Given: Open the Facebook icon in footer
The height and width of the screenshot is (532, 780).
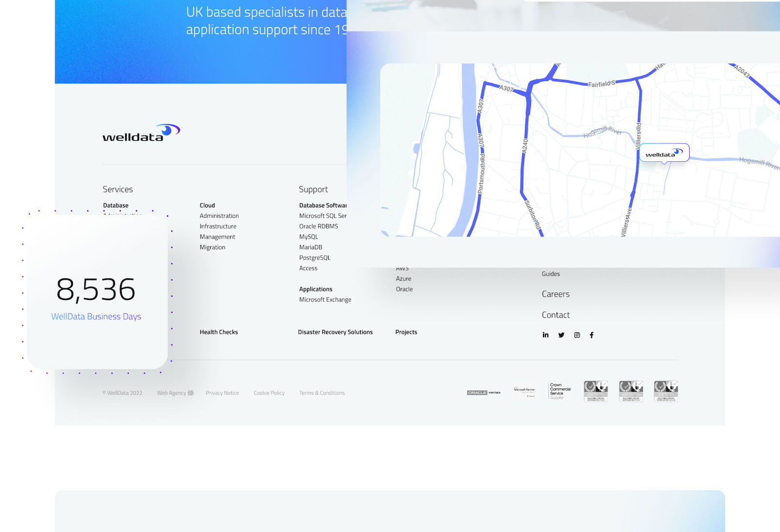Looking at the screenshot, I should point(591,335).
